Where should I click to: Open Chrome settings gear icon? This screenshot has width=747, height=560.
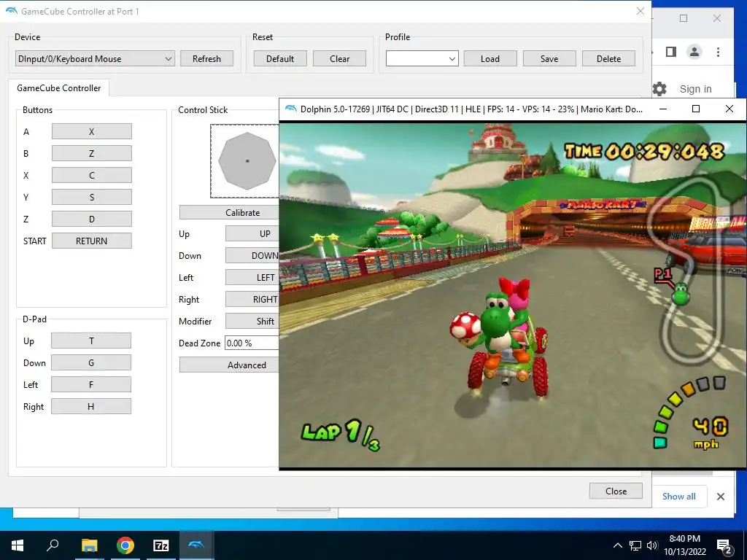[x=659, y=88]
